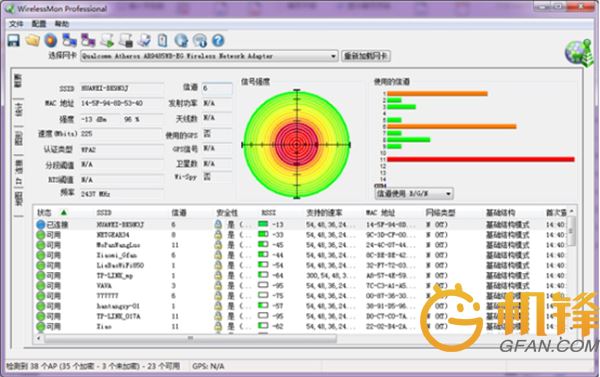Click the horizontal scrollbar thumb of AP list
600x377 pixels.
(x=190, y=338)
